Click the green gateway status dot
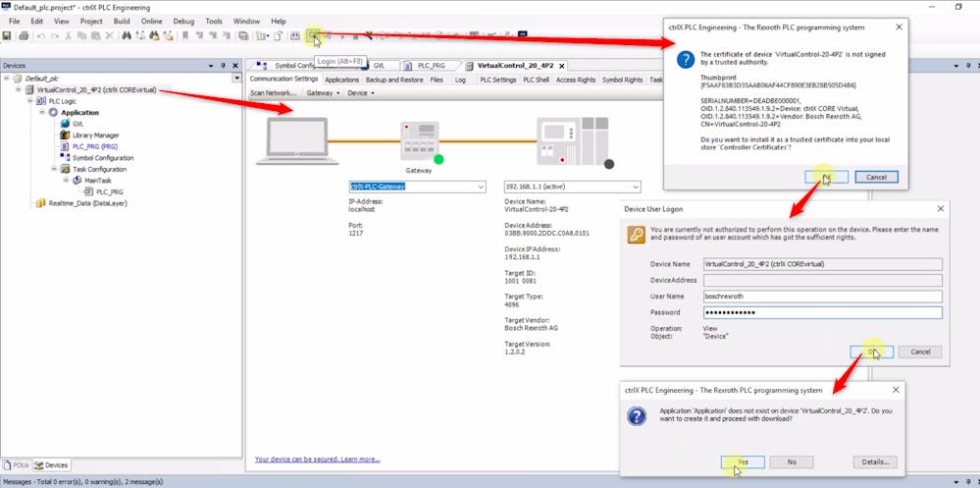Image resolution: width=980 pixels, height=488 pixels. 438,159
